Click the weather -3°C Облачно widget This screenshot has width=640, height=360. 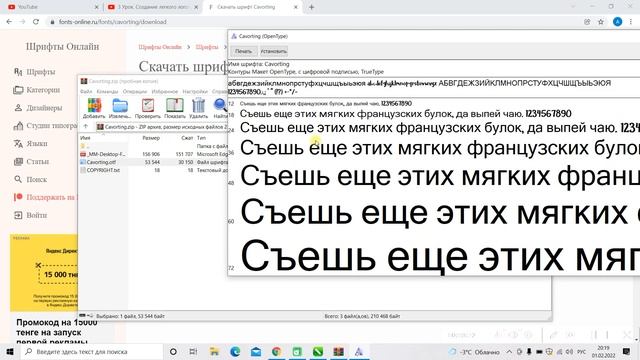[x=474, y=351]
